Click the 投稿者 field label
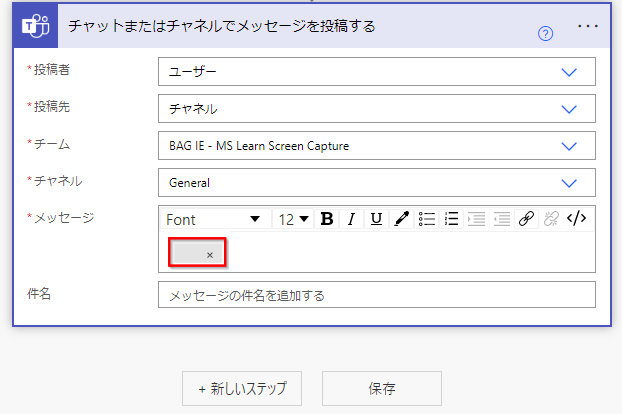 [x=52, y=69]
